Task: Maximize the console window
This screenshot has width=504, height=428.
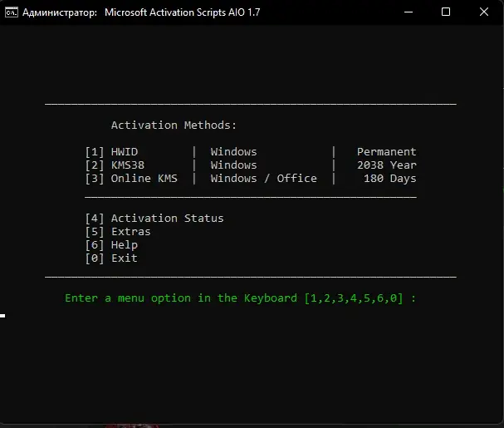Action: pyautogui.click(x=446, y=12)
